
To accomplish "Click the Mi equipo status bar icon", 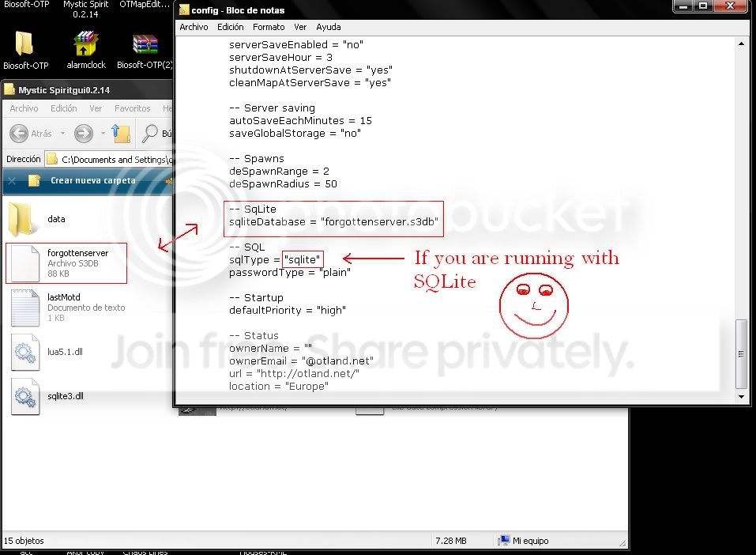I will pyautogui.click(x=504, y=541).
